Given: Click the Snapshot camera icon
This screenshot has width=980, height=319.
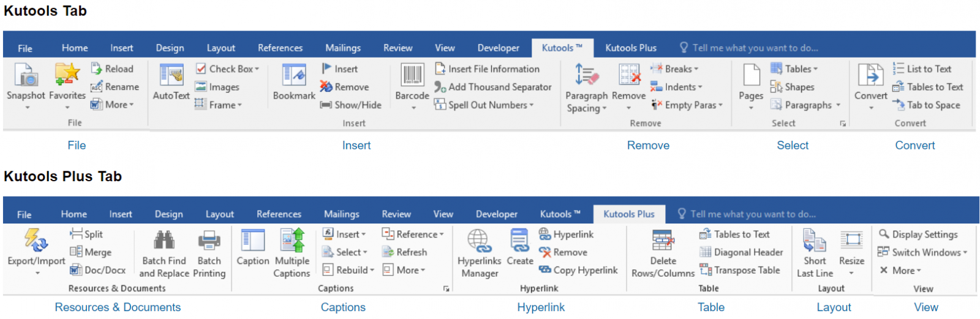Looking at the screenshot, I should point(26,75).
